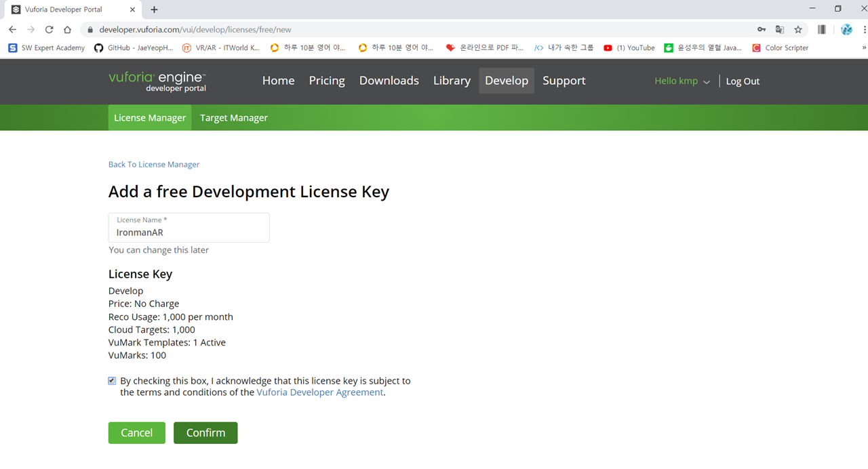Go to Home in the navigation bar

279,81
